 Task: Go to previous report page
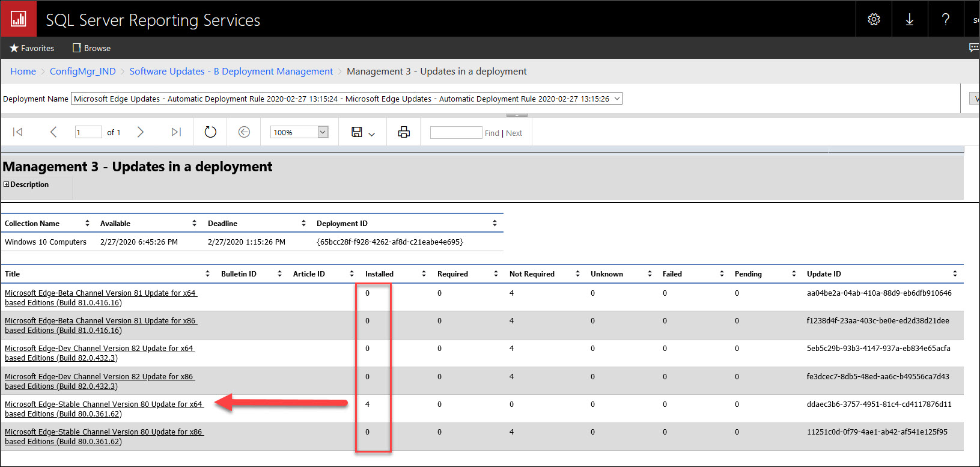click(53, 132)
